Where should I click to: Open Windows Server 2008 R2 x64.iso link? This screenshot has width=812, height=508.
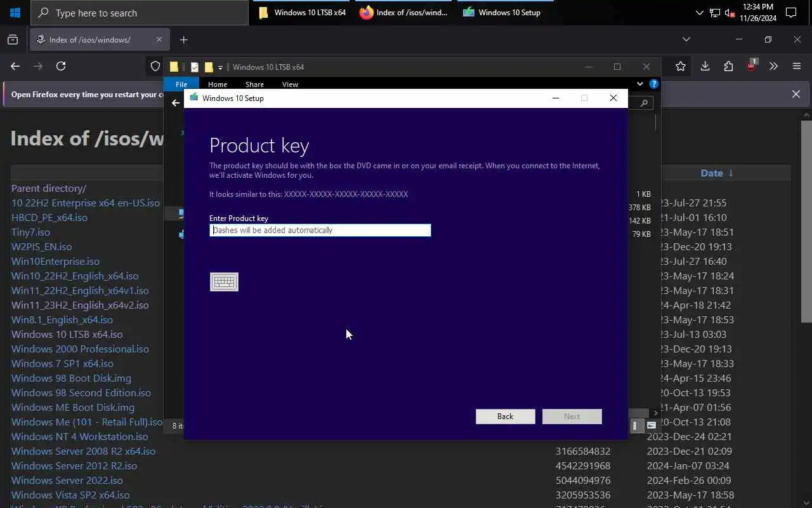[x=83, y=451]
